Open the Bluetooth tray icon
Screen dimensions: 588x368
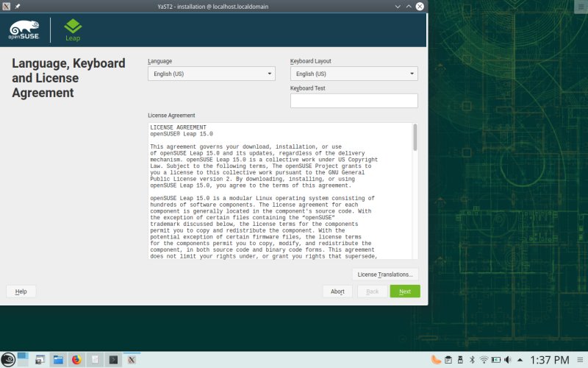pos(472,360)
